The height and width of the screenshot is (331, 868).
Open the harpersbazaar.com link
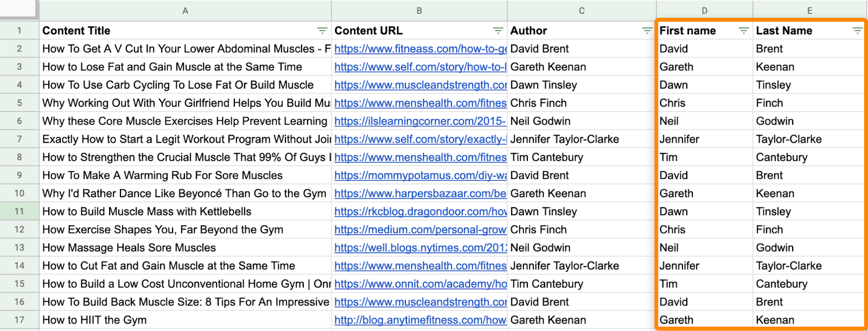(420, 194)
